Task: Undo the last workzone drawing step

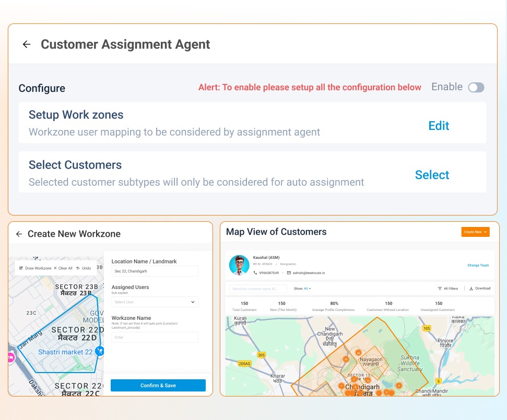Action: tap(84, 268)
